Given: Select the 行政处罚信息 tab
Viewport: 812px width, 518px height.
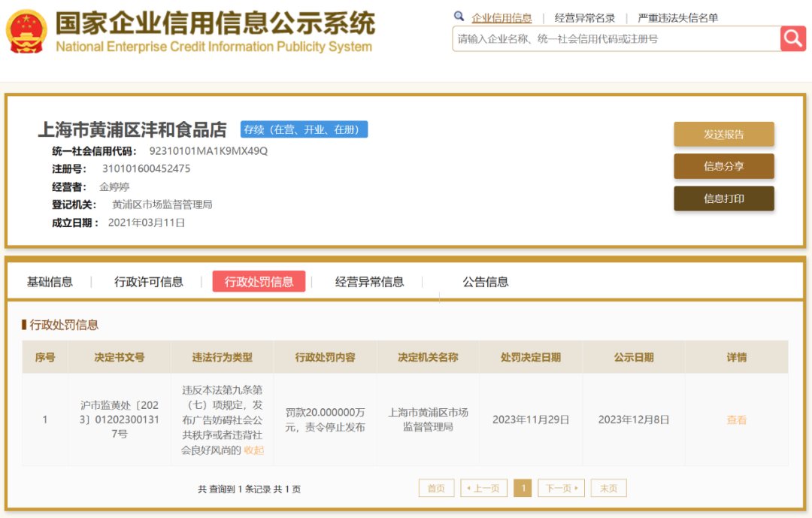Looking at the screenshot, I should (259, 281).
